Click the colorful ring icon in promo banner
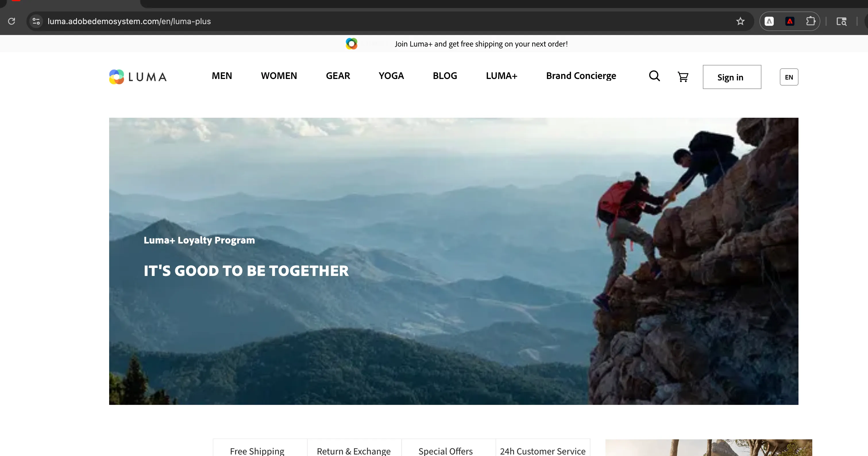The height and width of the screenshot is (456, 868). [352, 43]
